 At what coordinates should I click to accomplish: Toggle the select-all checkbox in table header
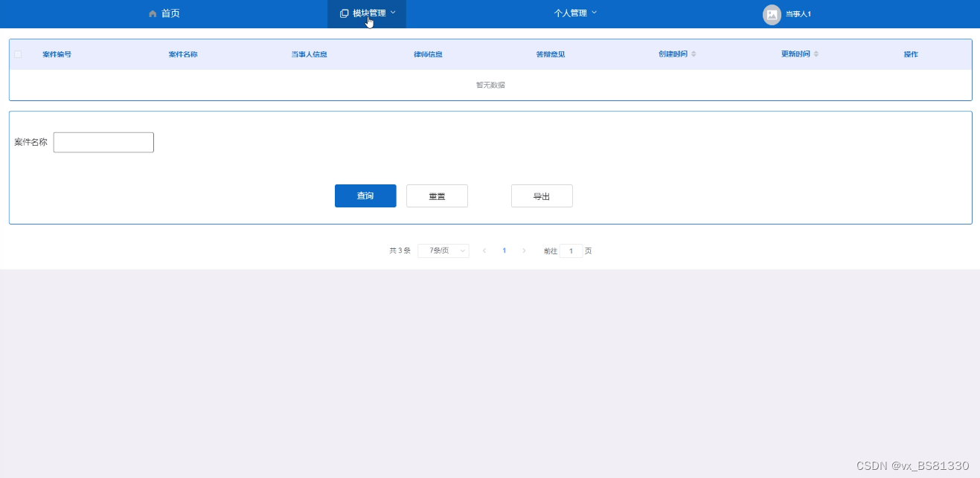click(18, 54)
